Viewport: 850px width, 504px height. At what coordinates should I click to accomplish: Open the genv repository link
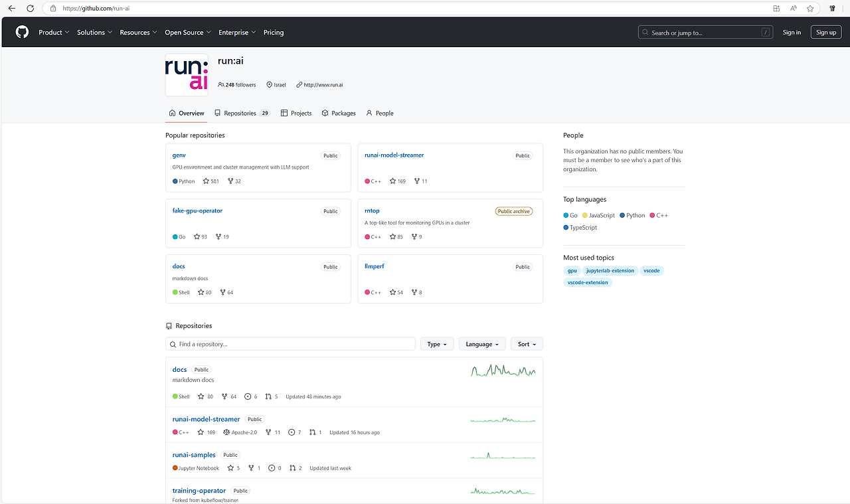179,155
